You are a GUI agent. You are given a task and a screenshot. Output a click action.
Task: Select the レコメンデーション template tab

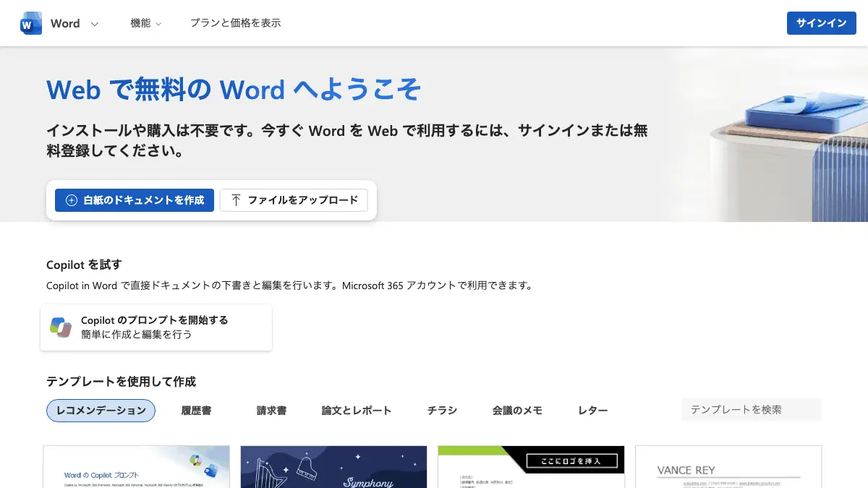(101, 411)
